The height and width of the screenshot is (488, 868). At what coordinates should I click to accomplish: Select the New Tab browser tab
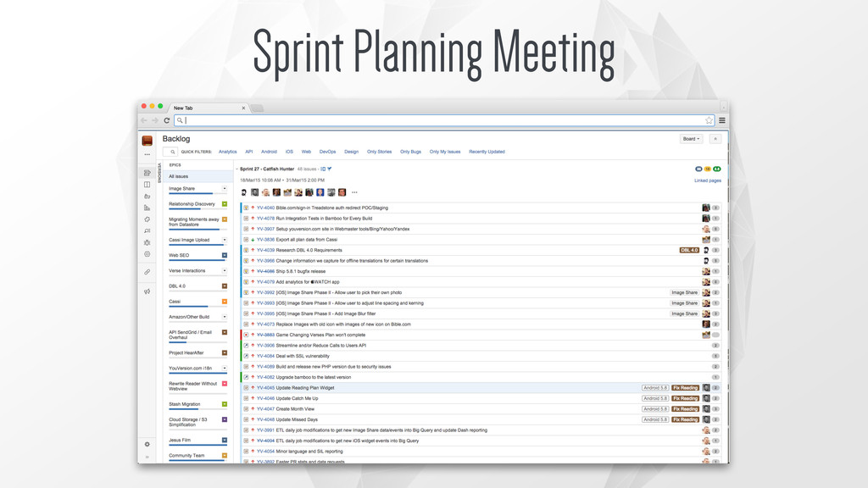pos(209,108)
